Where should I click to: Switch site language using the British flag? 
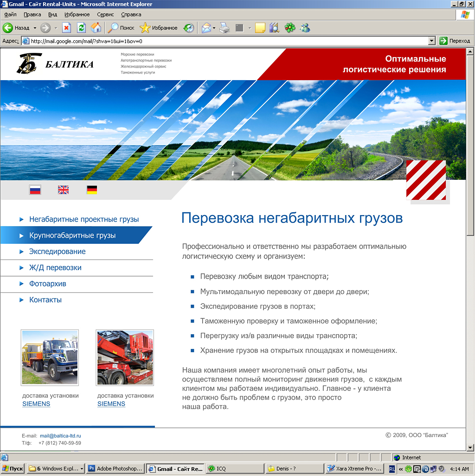[63, 189]
